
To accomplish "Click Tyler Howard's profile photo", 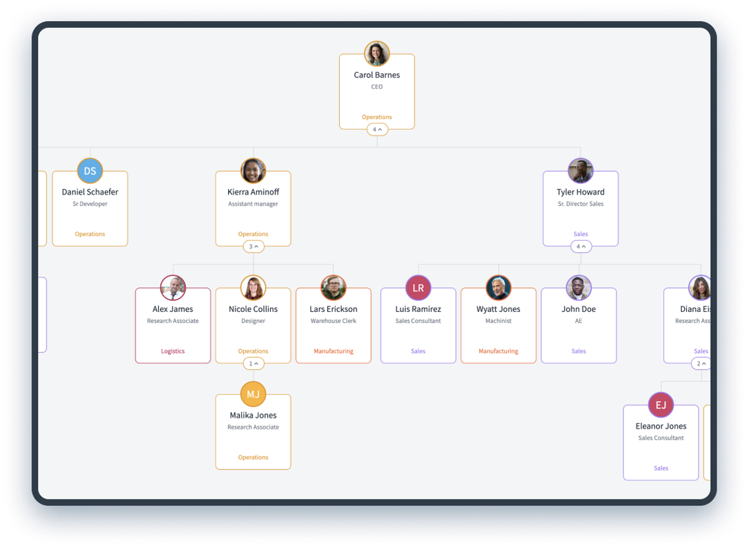I will [x=581, y=170].
